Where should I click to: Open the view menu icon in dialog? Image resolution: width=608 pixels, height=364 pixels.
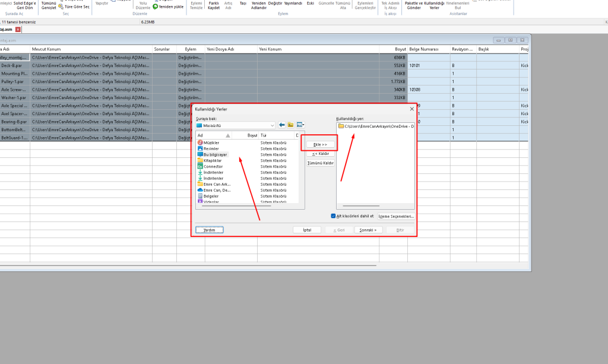click(300, 125)
